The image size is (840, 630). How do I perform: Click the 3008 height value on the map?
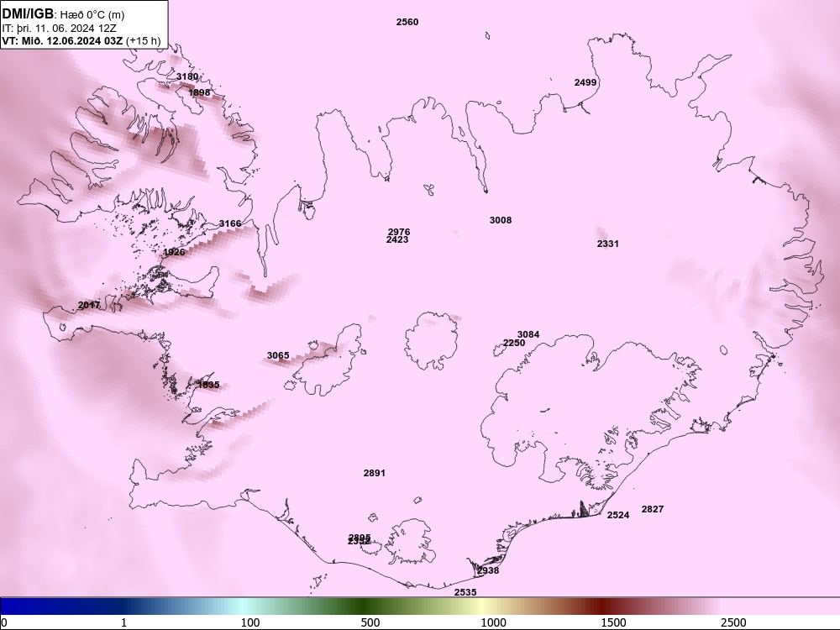coord(501,220)
